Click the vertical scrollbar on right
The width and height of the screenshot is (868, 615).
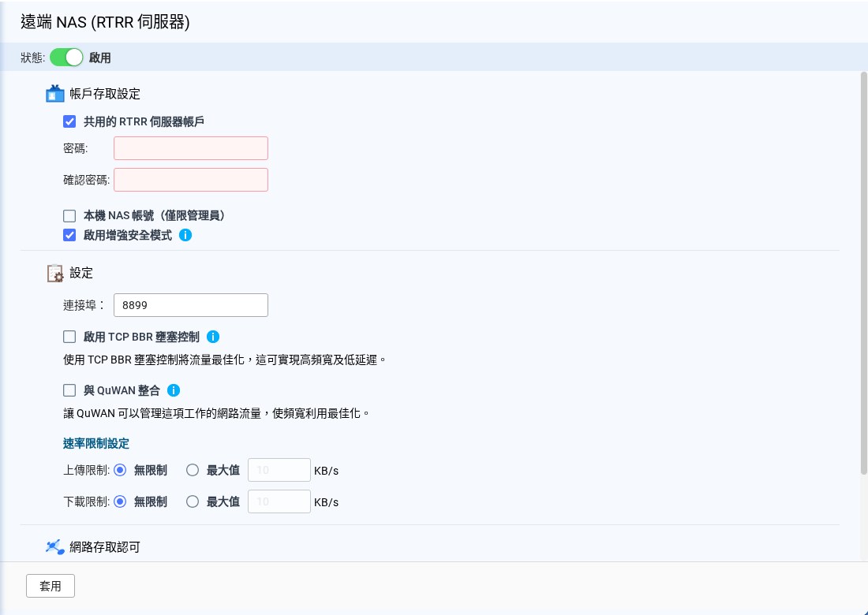[863, 273]
